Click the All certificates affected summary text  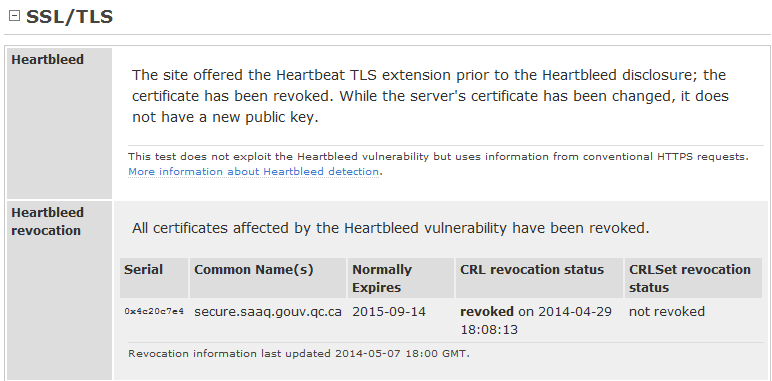click(390, 228)
